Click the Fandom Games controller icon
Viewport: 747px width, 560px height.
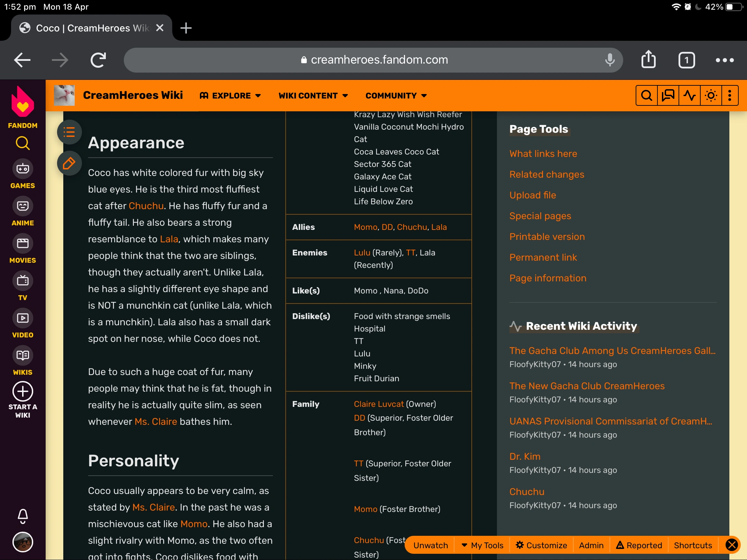23,169
